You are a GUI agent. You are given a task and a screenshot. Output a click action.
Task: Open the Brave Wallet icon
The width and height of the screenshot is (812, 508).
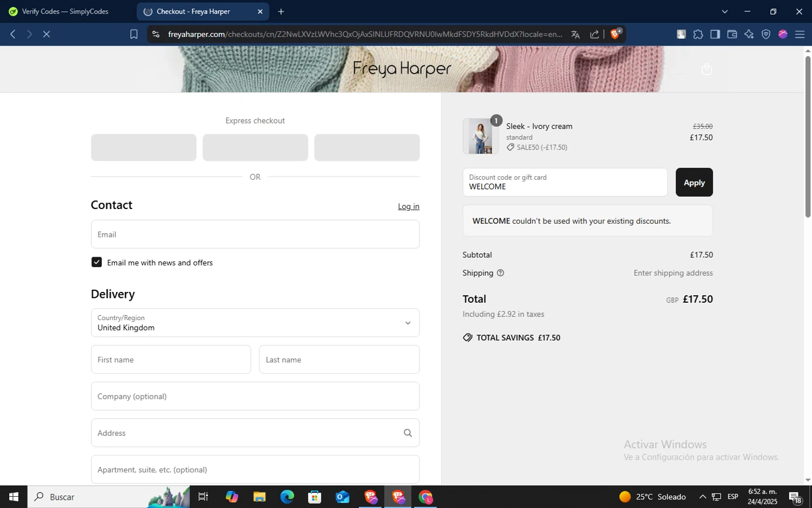click(732, 34)
